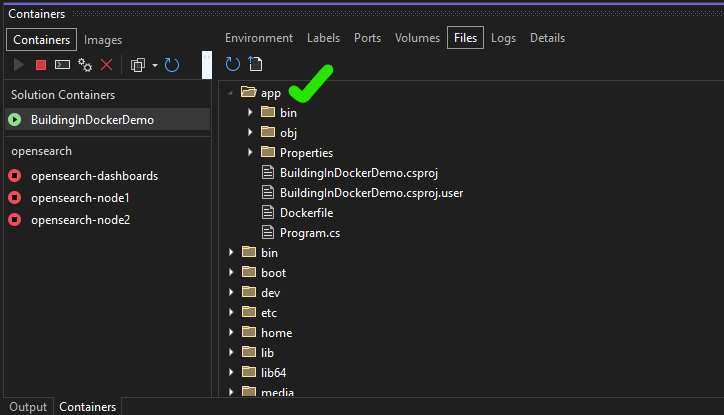
Task: Open the Labels tab
Action: (324, 38)
